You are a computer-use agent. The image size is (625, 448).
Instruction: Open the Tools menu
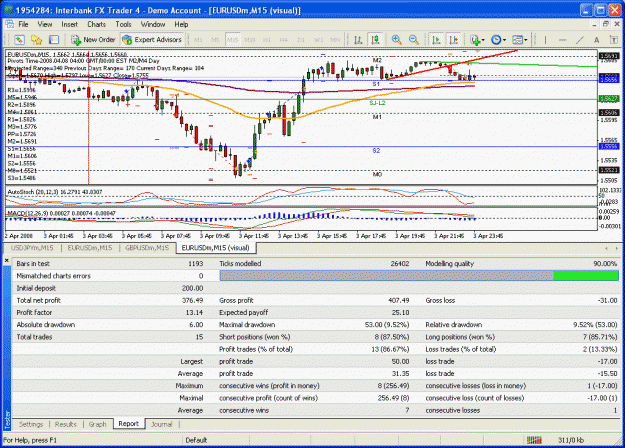pyautogui.click(x=124, y=24)
